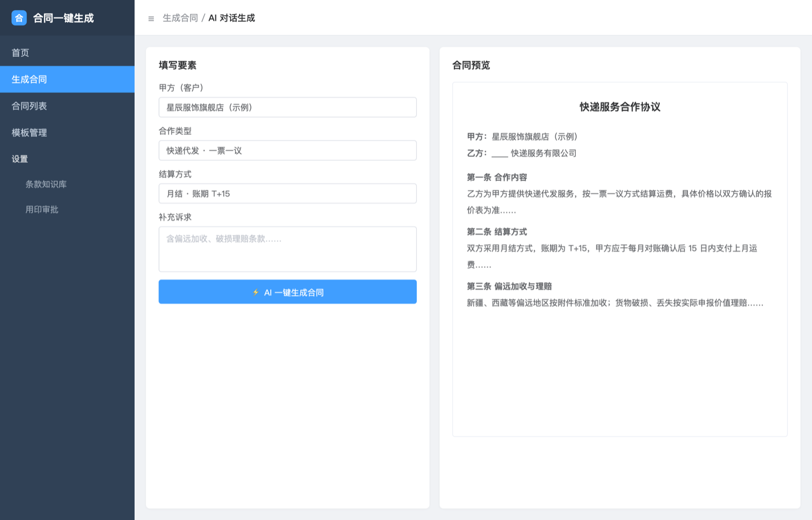The height and width of the screenshot is (520, 812).
Task: Focus the 甲方（客户）input field
Action: click(288, 107)
